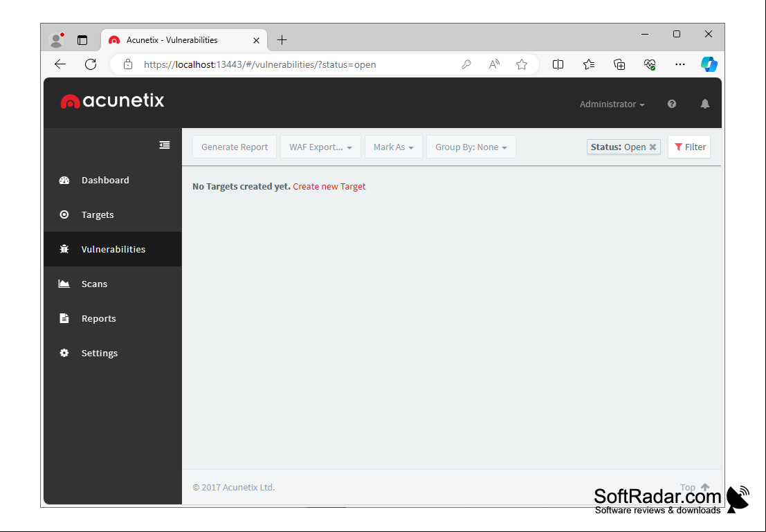Click the Acunetix logo in header
The image size is (766, 532).
coord(112,101)
